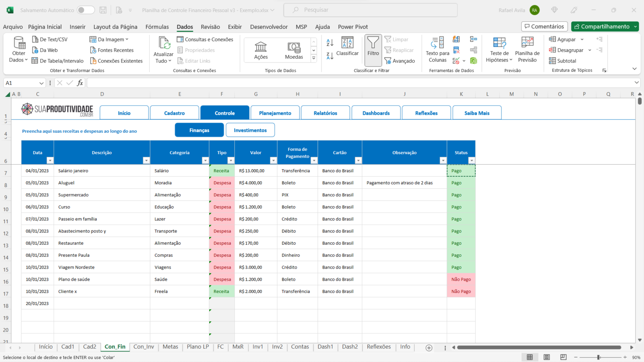Click De Text/CSV import option

click(x=50, y=39)
